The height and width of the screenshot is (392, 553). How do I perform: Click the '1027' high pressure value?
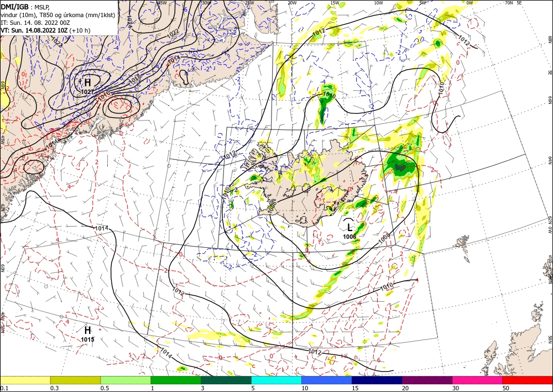click(87, 92)
